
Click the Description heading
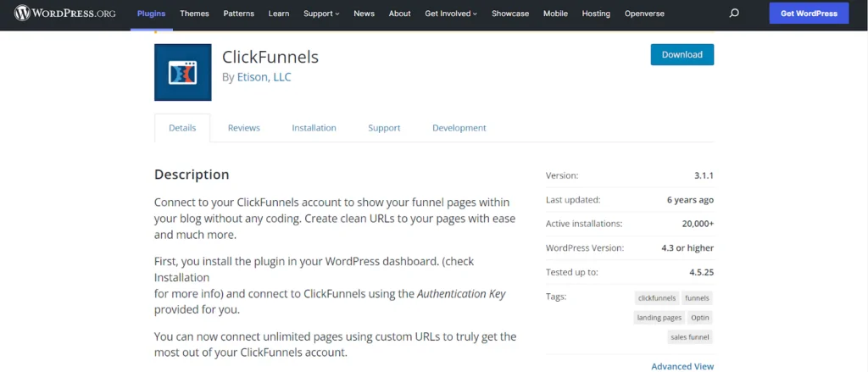tap(192, 175)
